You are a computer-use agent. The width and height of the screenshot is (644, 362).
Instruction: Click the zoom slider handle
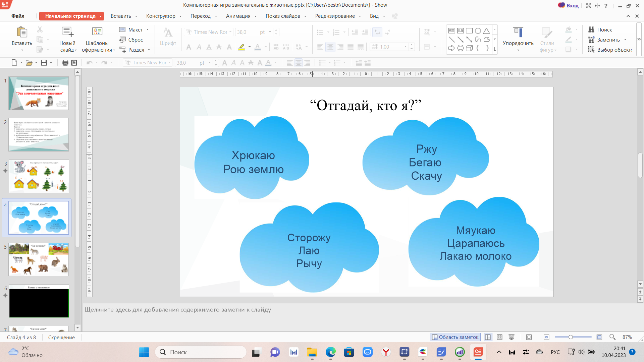point(571,337)
